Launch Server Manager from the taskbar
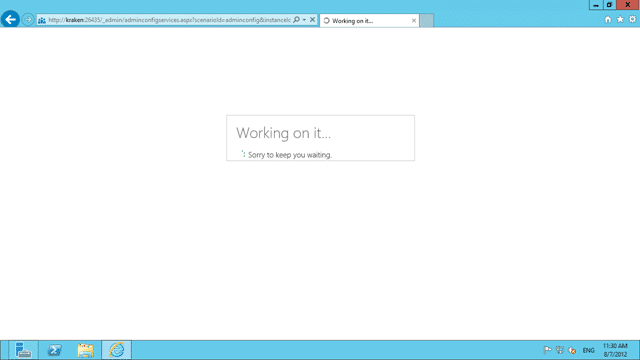This screenshot has height=360, width=640. [x=23, y=350]
